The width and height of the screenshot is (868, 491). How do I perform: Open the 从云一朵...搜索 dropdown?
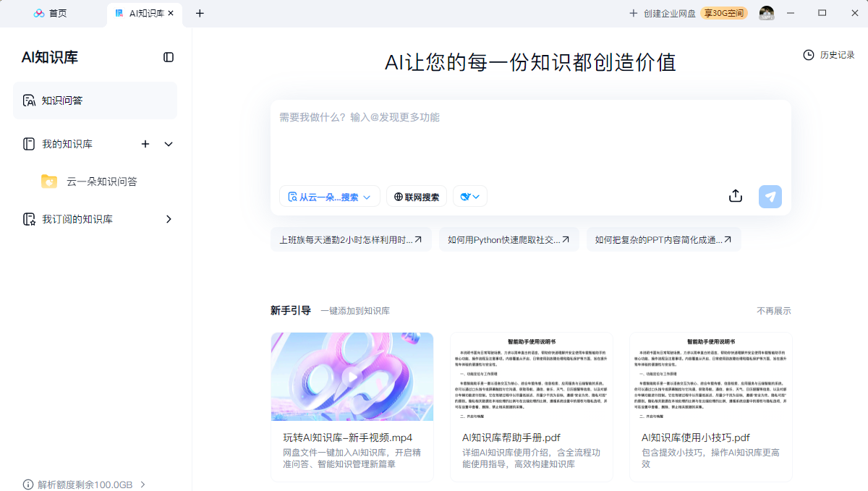[x=329, y=197]
